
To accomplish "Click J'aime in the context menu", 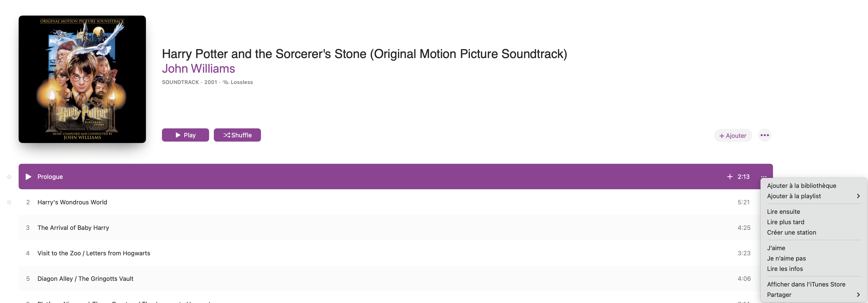I will (x=776, y=248).
